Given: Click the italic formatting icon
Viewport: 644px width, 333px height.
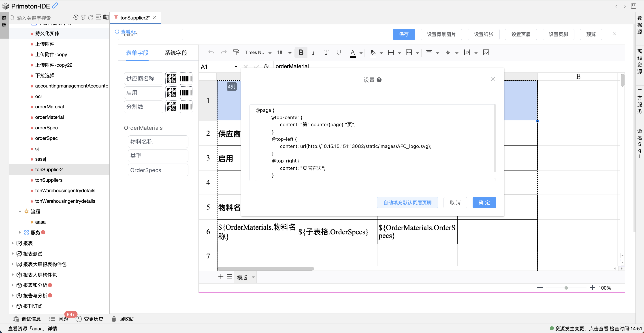Looking at the screenshot, I should pos(313,53).
